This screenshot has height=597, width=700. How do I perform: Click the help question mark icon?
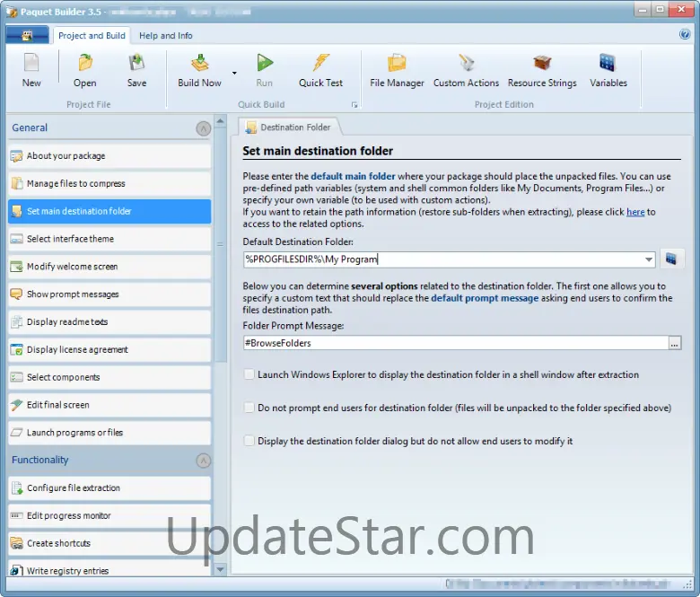point(685,34)
